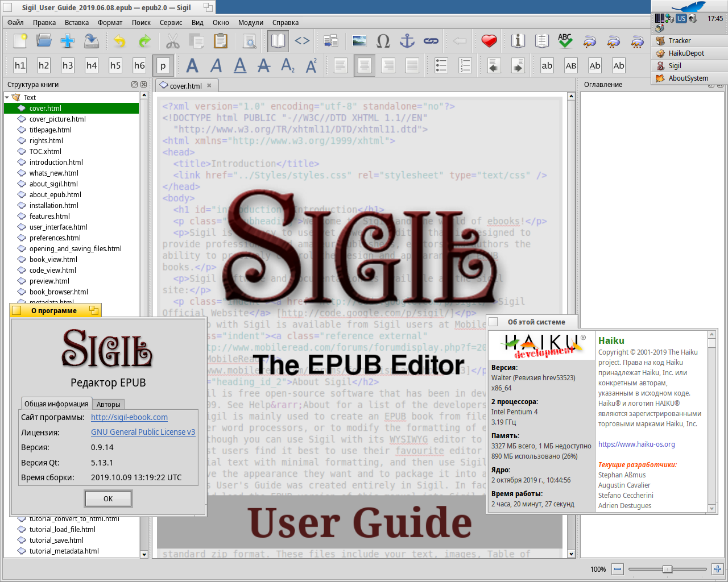Click the Tracker entry in Deskbar
This screenshot has height=582, width=728.
[689, 40]
